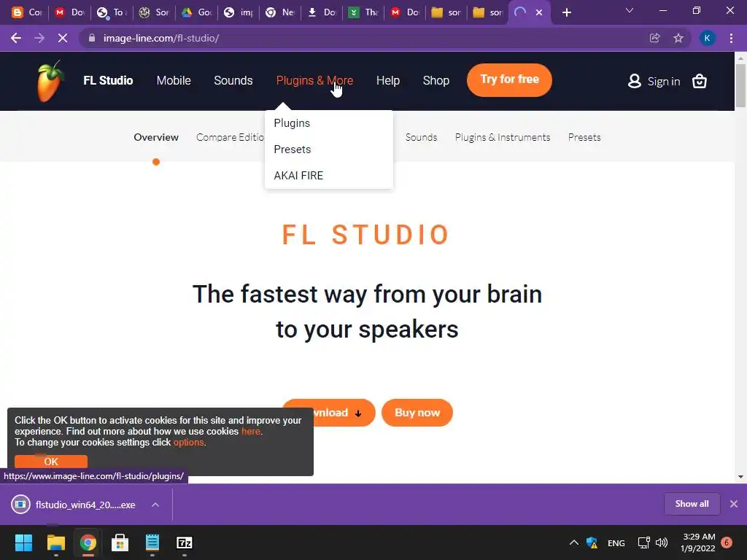
Task: Show hidden system tray icons
Action: point(573,542)
